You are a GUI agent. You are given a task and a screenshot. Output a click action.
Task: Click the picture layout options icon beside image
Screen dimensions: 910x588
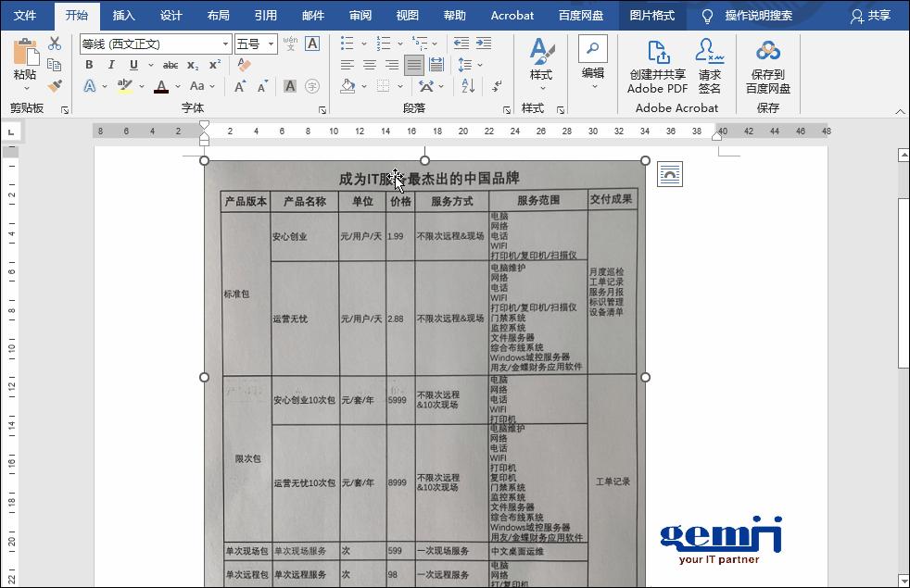669,173
